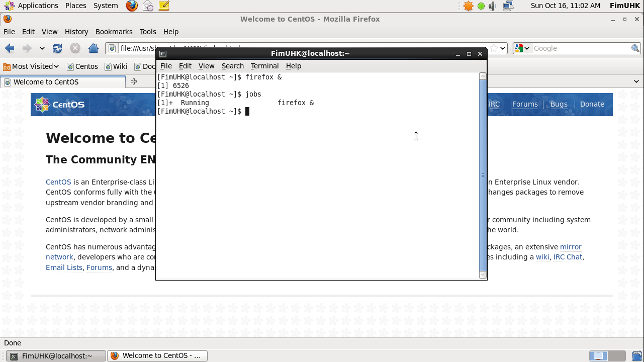Open the Centos bookmark
The width and height of the screenshot is (644, 362).
coord(82,66)
